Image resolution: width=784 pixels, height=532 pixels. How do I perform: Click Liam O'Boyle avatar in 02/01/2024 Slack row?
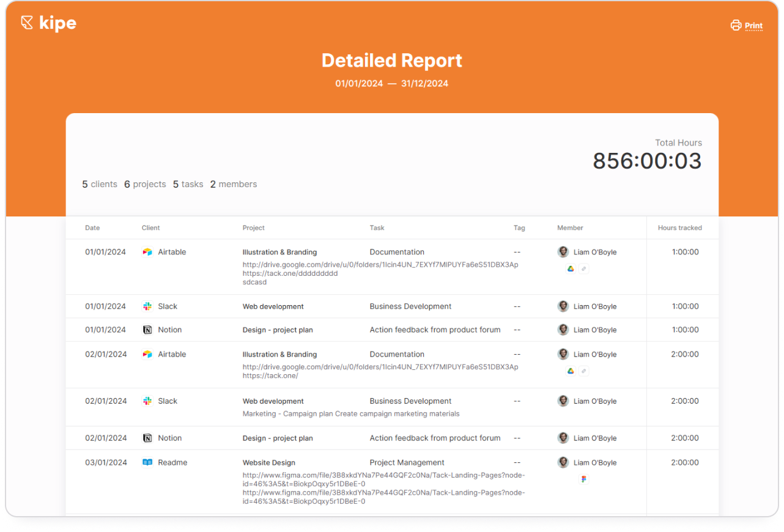click(x=563, y=401)
